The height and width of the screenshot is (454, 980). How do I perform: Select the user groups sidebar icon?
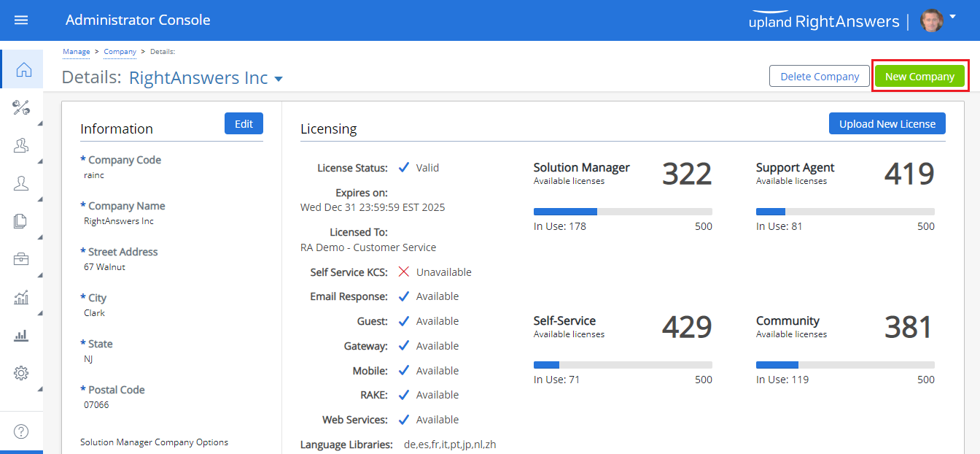click(21, 146)
